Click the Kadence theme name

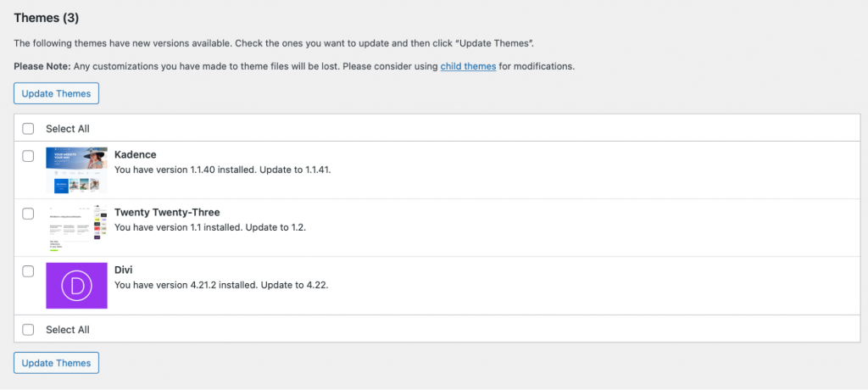tap(135, 154)
